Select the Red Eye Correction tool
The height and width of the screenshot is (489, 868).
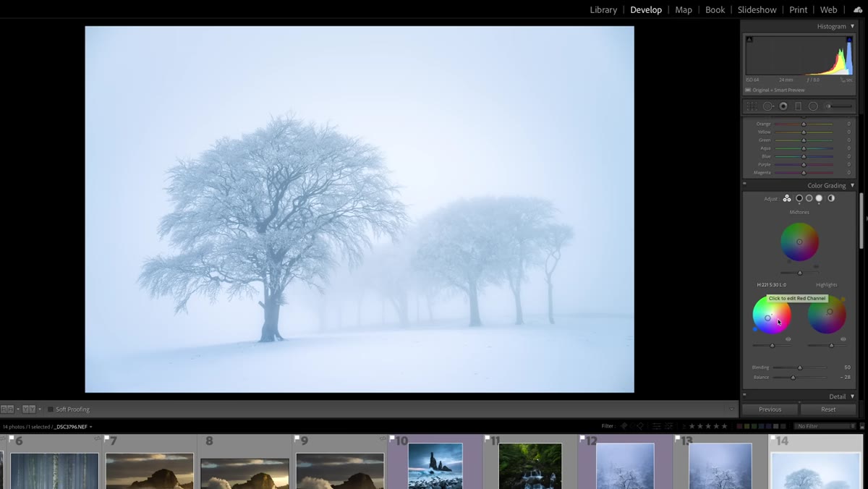tap(783, 106)
